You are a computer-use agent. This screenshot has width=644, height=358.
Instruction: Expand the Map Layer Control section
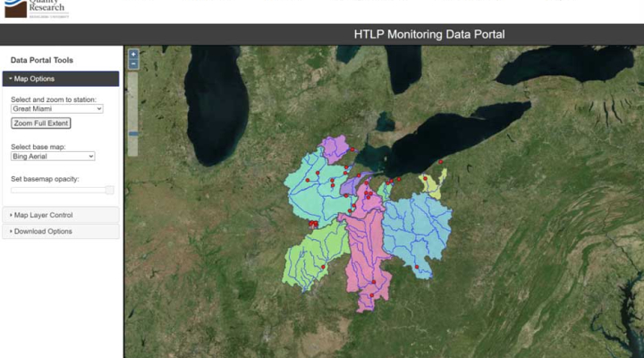(x=60, y=215)
